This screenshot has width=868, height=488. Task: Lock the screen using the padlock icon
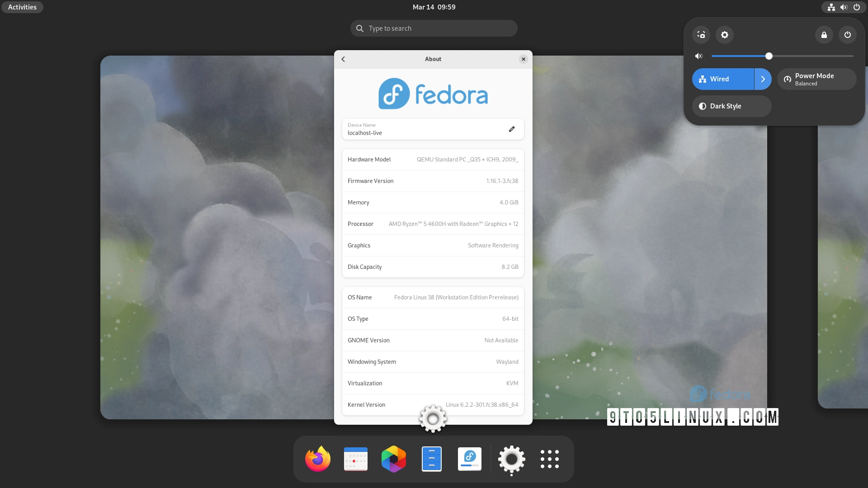click(824, 35)
